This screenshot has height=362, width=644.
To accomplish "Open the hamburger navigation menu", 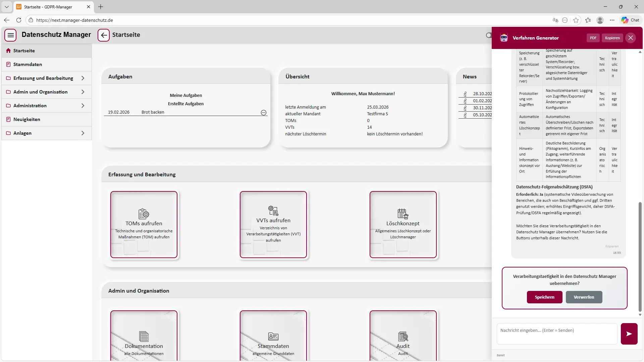I will pyautogui.click(x=11, y=35).
